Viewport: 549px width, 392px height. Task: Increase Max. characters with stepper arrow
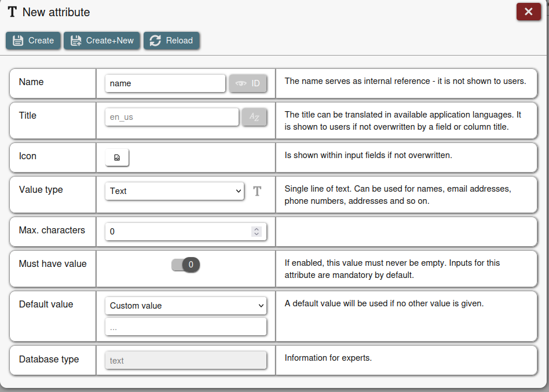click(x=256, y=229)
